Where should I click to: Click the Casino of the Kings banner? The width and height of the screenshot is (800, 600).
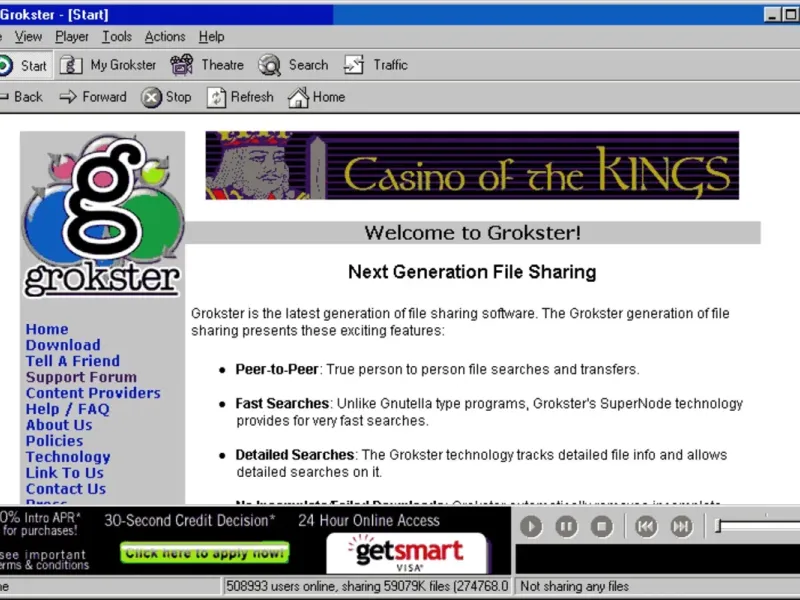coord(472,165)
